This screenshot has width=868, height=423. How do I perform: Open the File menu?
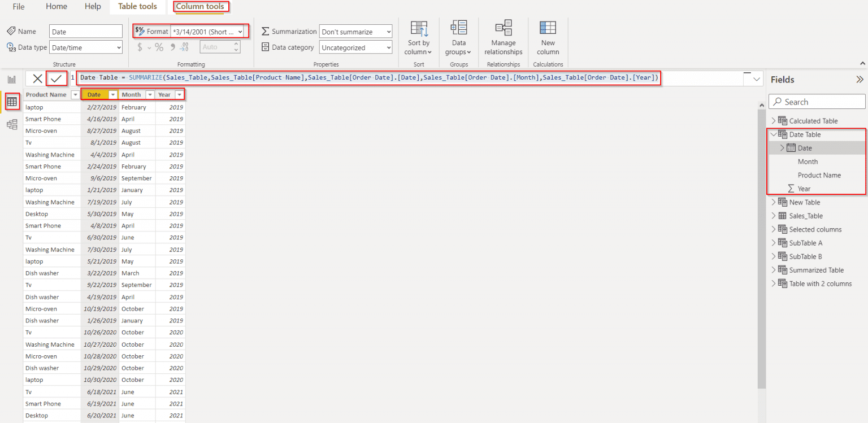[18, 6]
